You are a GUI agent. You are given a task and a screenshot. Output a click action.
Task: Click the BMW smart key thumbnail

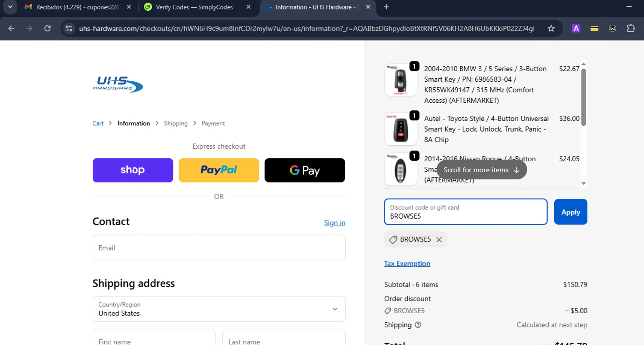click(x=401, y=79)
